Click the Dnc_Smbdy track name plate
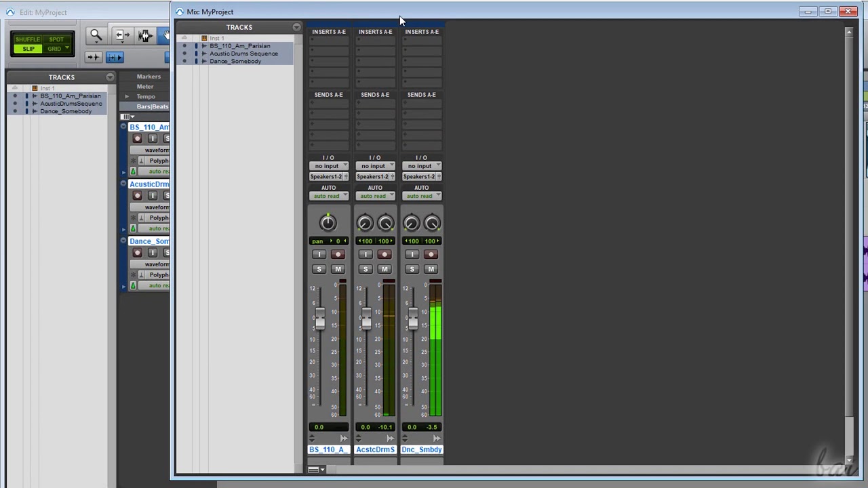Screen dimensions: 868x488 click(422, 449)
